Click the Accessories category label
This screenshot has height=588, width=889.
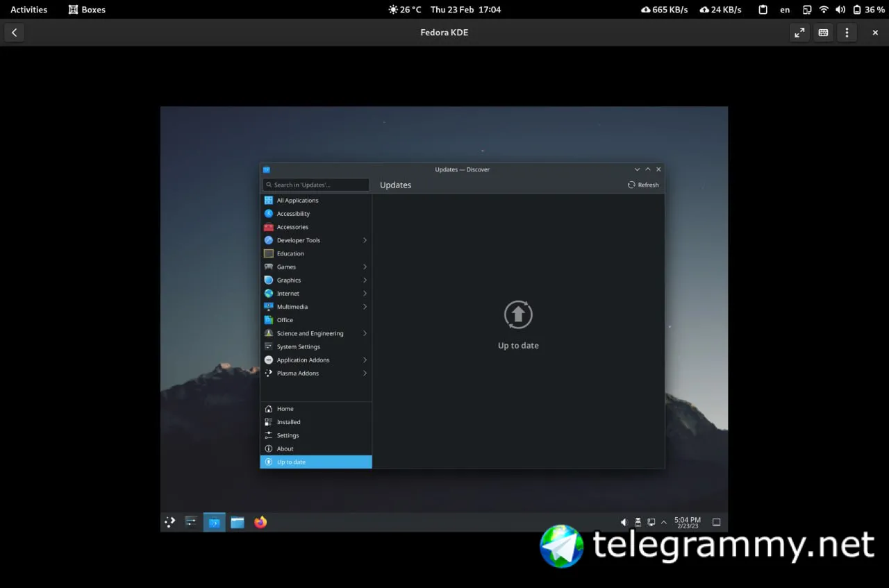pyautogui.click(x=292, y=227)
